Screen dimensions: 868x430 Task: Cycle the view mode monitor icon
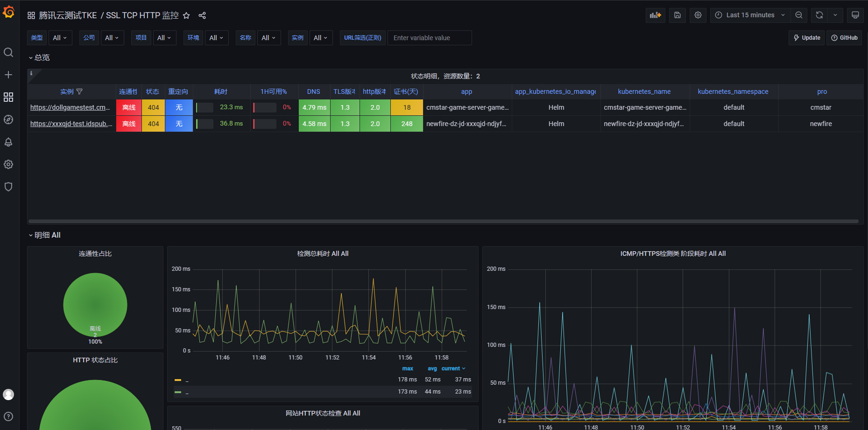point(855,15)
